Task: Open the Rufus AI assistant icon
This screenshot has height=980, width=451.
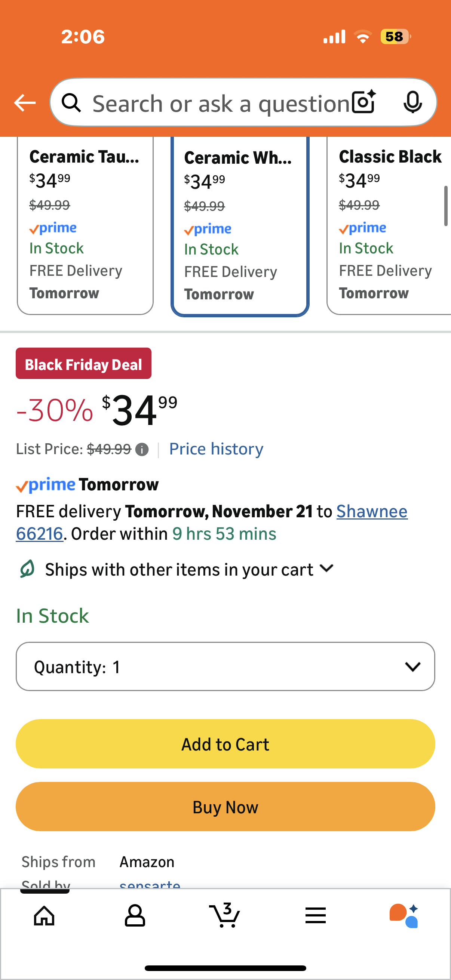Action: pyautogui.click(x=404, y=915)
